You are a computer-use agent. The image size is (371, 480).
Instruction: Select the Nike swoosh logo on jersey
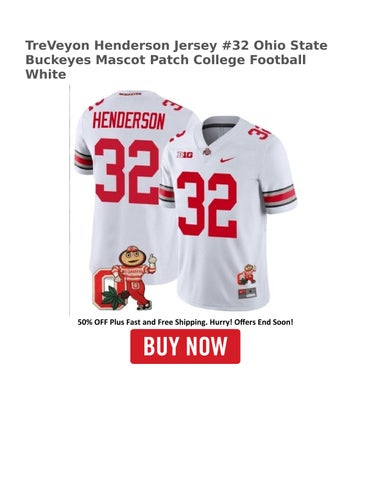[x=227, y=160]
